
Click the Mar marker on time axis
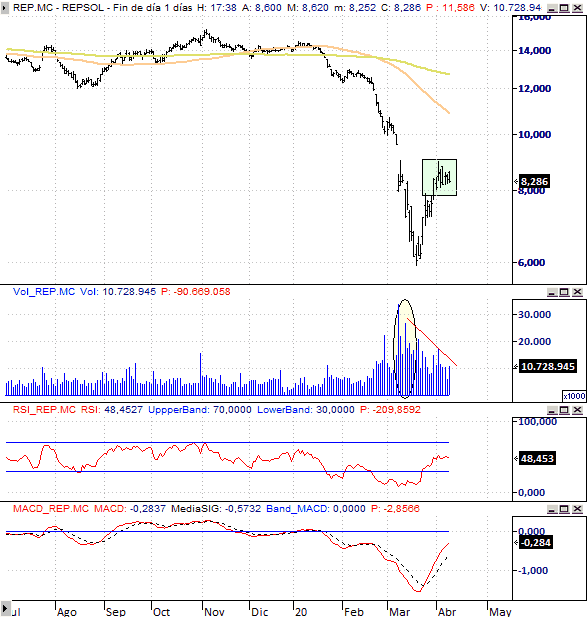pyautogui.click(x=399, y=611)
